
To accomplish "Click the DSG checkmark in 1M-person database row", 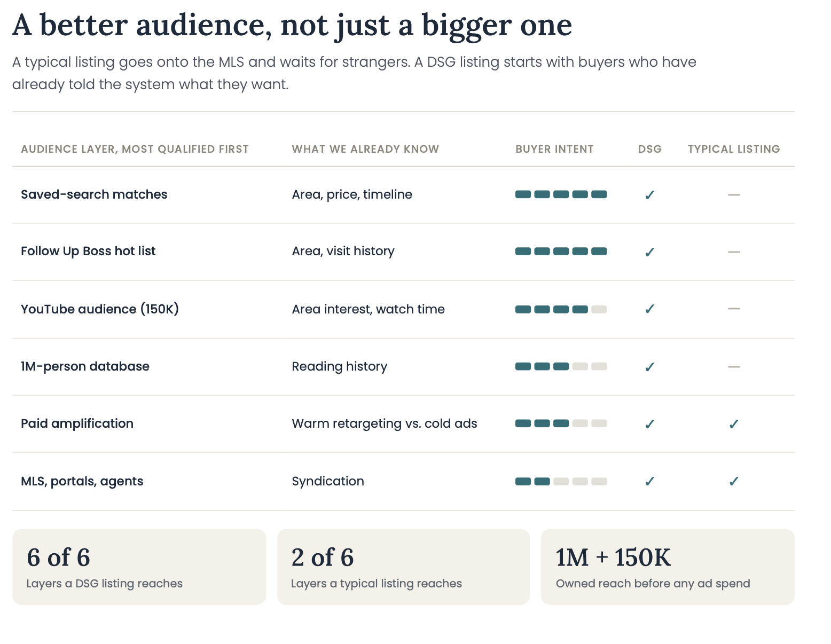I will 649,367.
